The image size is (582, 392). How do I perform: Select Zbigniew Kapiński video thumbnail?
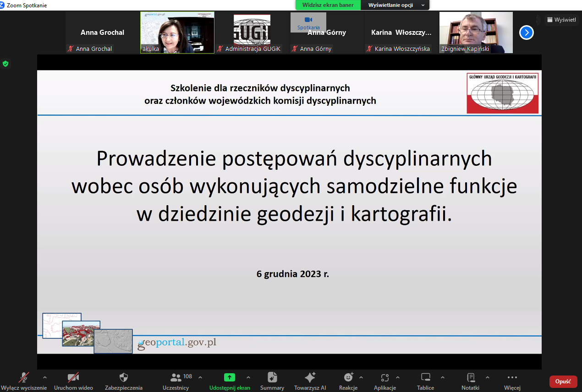(476, 33)
